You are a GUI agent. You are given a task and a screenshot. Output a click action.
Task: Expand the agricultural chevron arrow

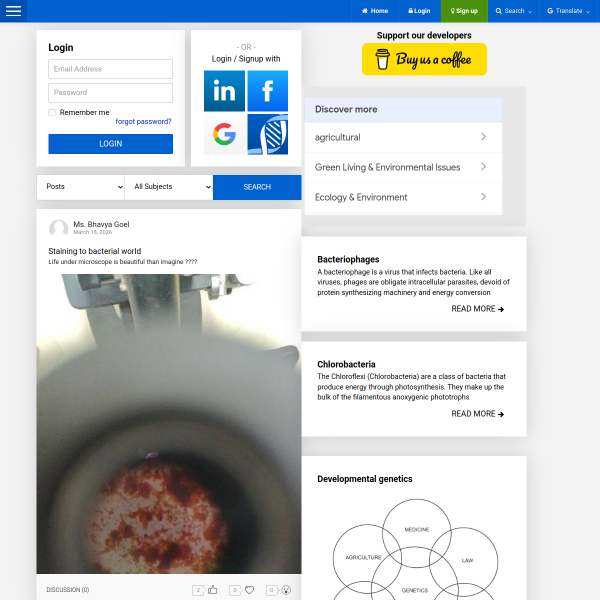pyautogui.click(x=483, y=137)
